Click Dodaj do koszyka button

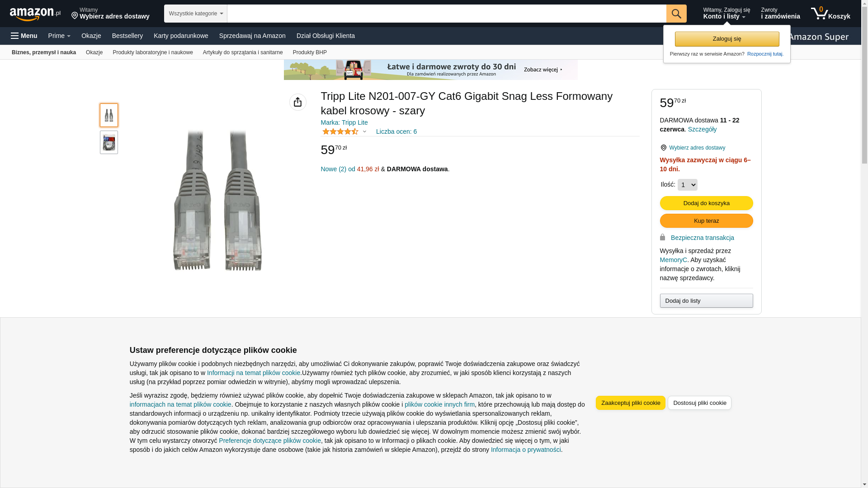(706, 203)
